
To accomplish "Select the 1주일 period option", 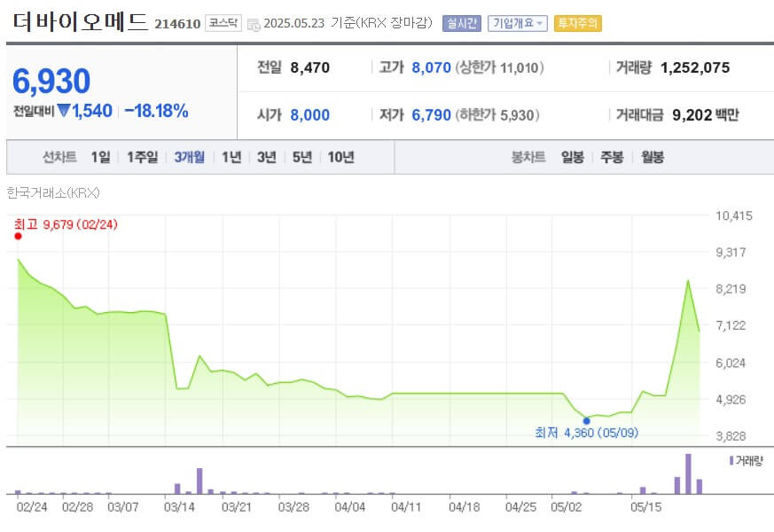I will [140, 156].
